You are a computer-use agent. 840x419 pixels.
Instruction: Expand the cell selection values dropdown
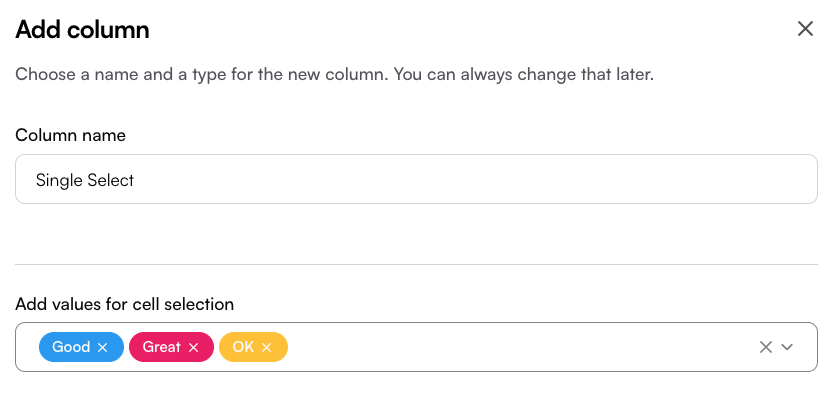tap(787, 347)
